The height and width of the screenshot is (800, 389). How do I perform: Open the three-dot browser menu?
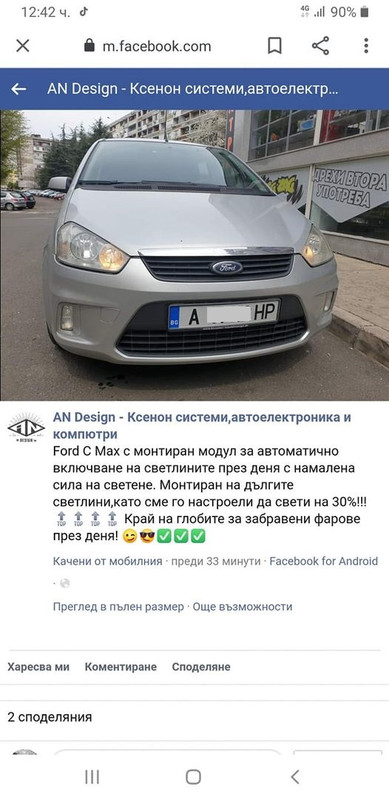tap(366, 46)
